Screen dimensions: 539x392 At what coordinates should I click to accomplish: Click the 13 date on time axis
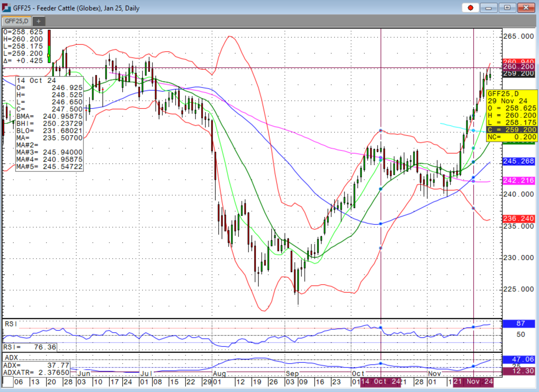pos(35,382)
